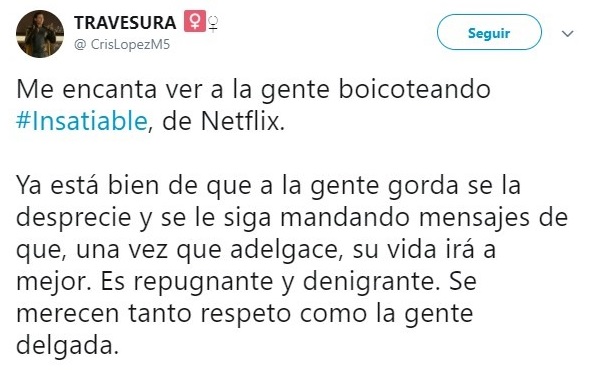
Task: Click the Seguir follow button
Action: tap(489, 33)
